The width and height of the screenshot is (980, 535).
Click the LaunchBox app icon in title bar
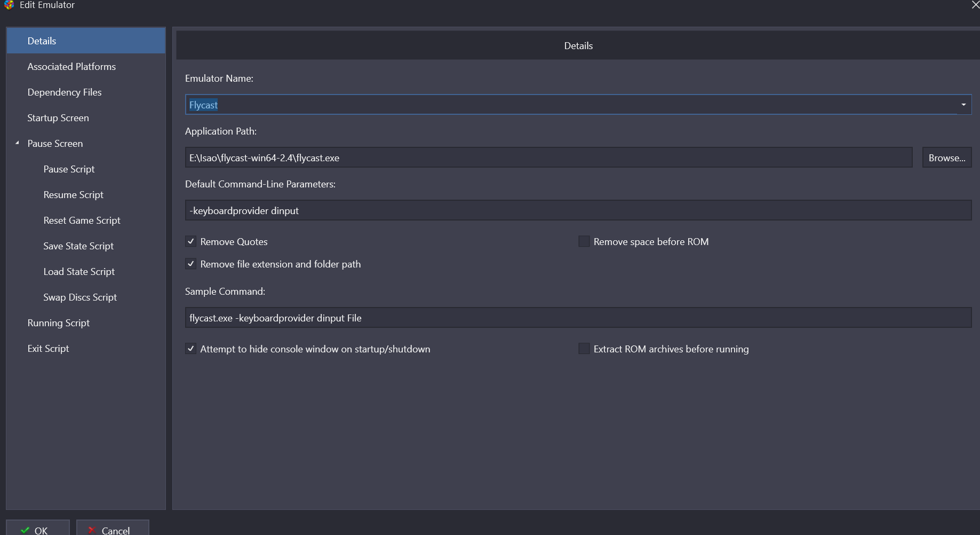(x=9, y=5)
